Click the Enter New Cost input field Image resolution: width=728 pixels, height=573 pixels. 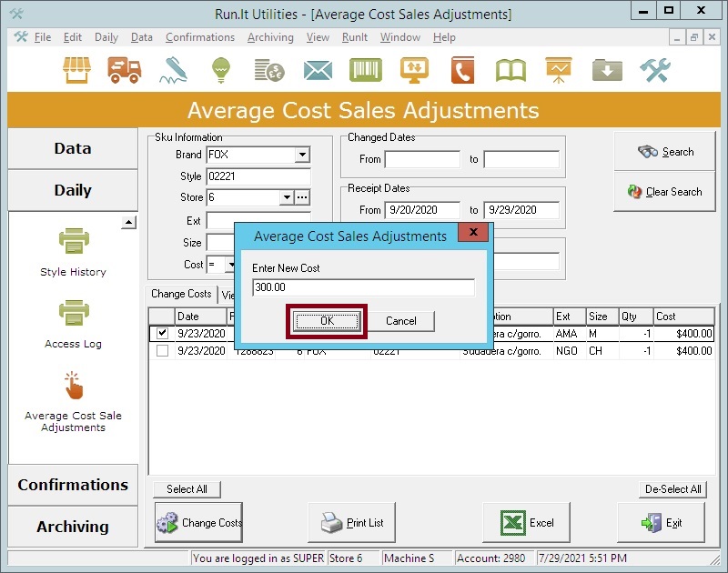point(363,287)
